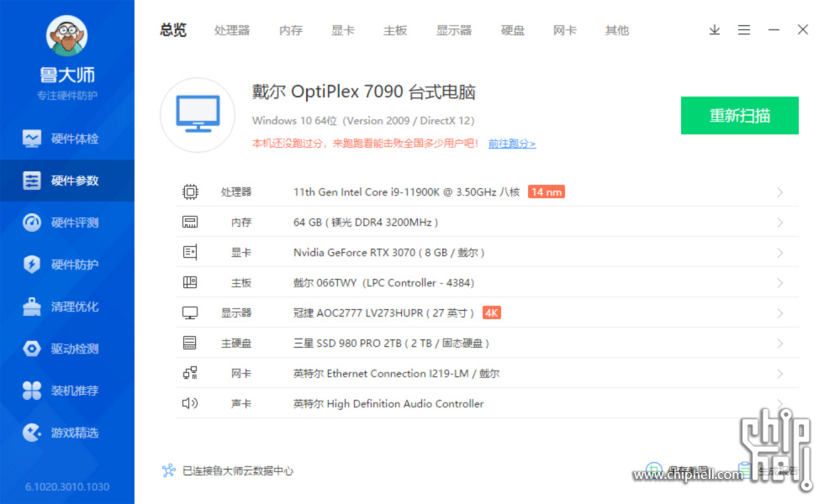Switch to the 网卡 tab
This screenshot has height=504, width=824.
click(565, 30)
